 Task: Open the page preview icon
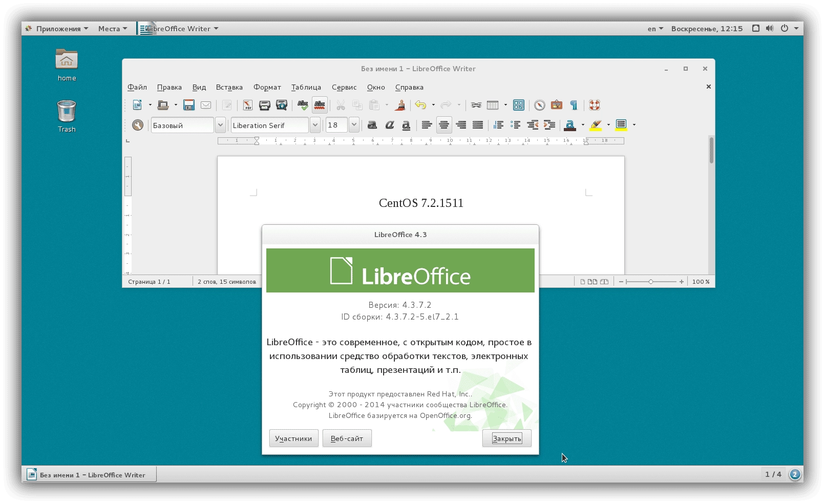282,105
